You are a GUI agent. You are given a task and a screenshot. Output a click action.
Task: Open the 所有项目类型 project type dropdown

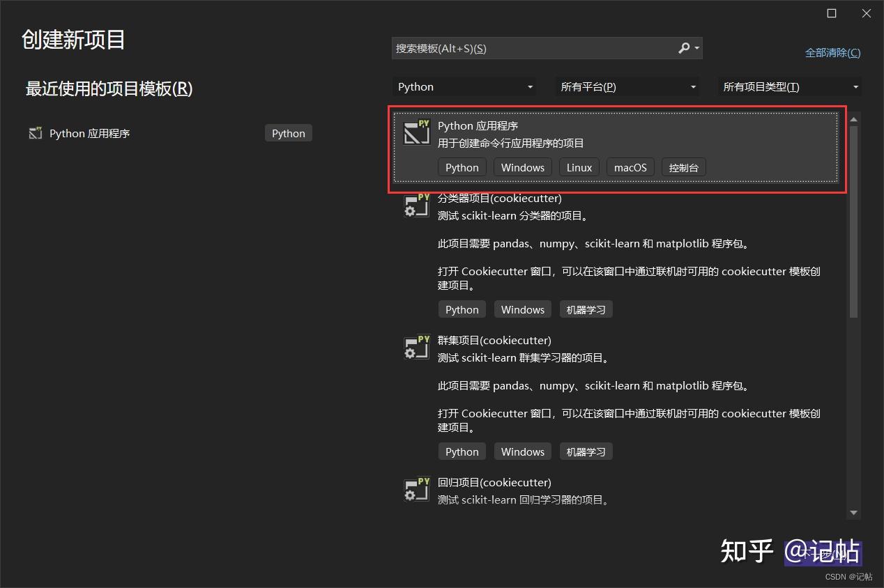tap(789, 86)
